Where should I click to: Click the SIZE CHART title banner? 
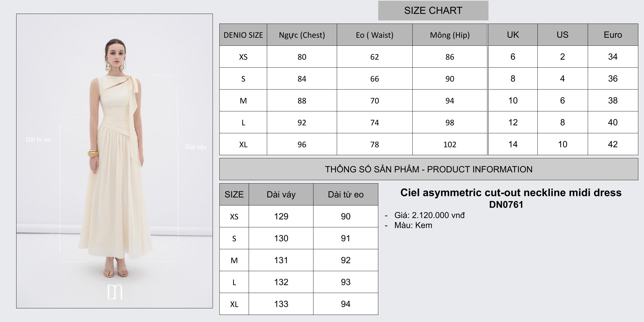[x=433, y=11]
